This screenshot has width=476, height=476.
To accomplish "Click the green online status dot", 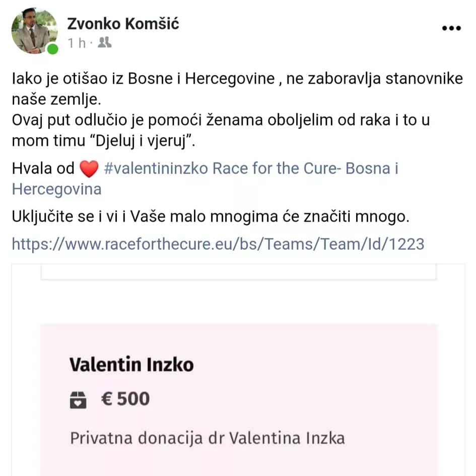I will pyautogui.click(x=52, y=49).
